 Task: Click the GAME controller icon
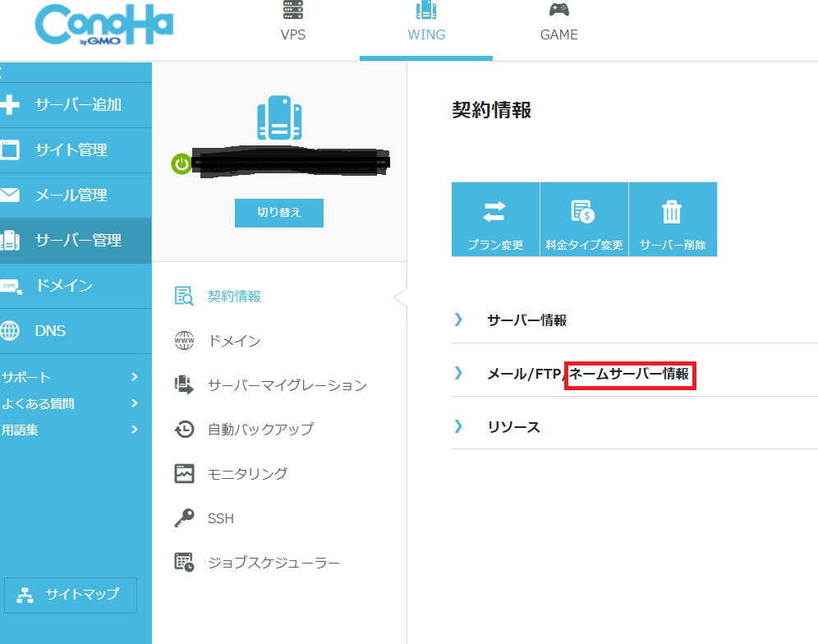(x=558, y=9)
